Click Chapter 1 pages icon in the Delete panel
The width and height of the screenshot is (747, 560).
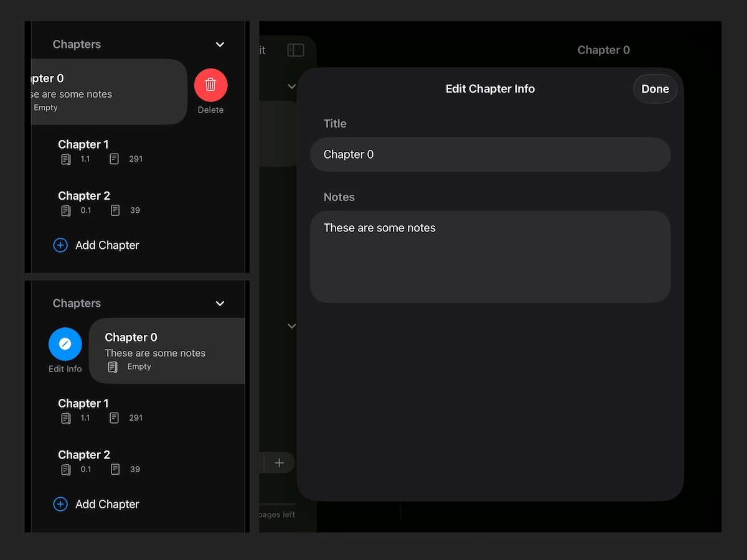[x=66, y=159]
